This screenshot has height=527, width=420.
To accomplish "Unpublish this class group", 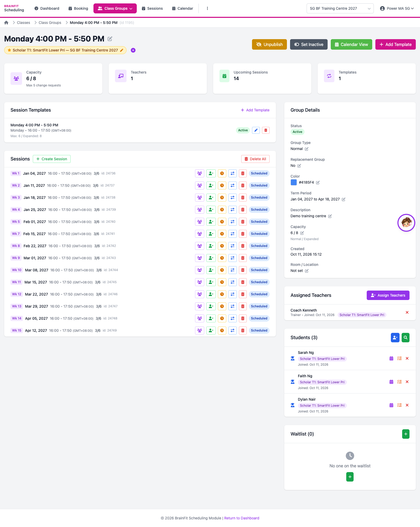I will point(269,44).
